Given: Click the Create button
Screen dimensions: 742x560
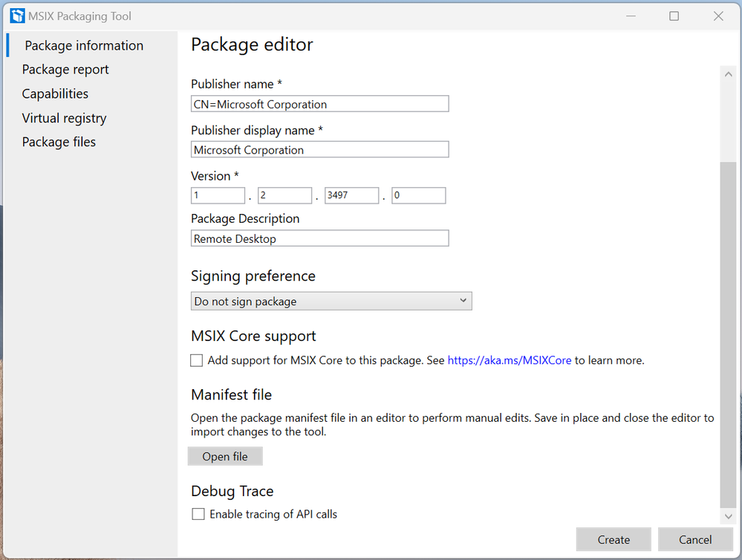Looking at the screenshot, I should [x=614, y=539].
